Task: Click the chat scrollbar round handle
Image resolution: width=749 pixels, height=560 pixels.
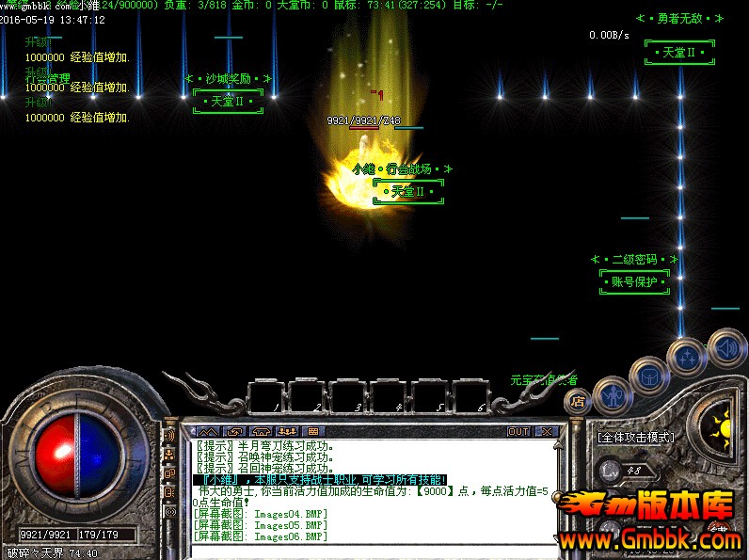Action: point(556,497)
